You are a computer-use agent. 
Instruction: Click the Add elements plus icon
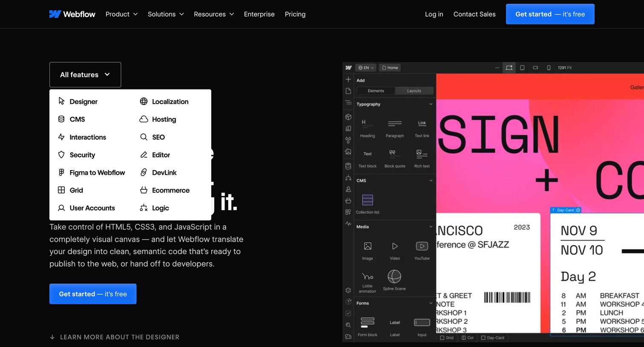[x=348, y=80]
